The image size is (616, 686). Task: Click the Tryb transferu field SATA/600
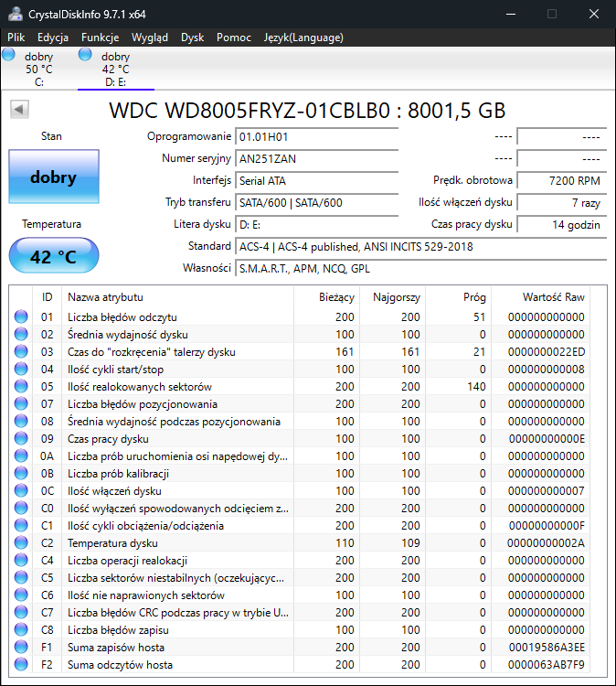point(317,202)
